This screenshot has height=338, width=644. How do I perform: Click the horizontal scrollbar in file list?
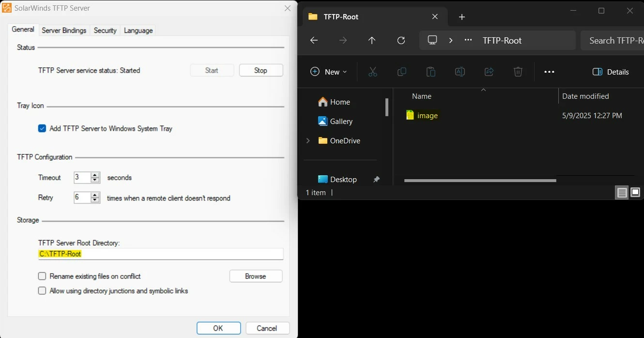[480, 181]
